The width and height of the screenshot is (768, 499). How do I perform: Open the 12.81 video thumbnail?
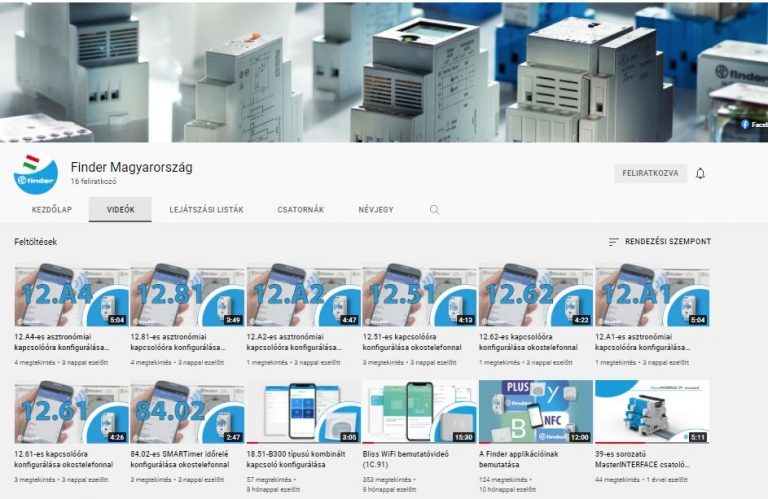pyautogui.click(x=187, y=297)
